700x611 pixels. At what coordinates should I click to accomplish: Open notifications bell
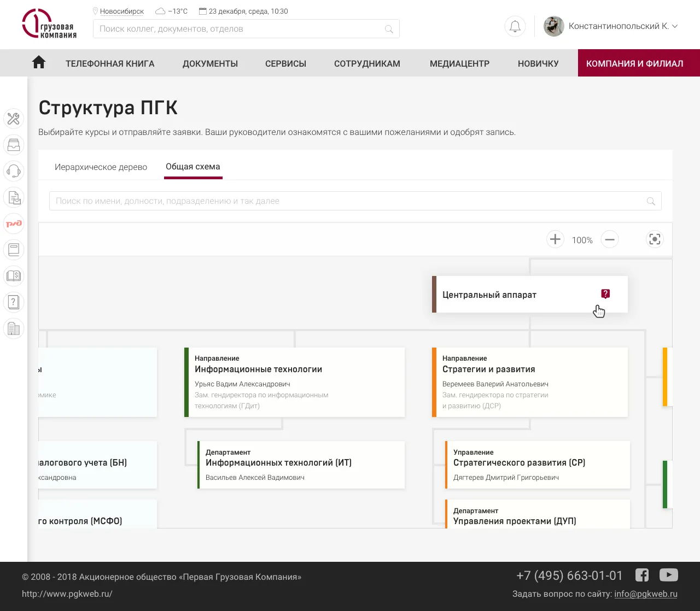(515, 26)
